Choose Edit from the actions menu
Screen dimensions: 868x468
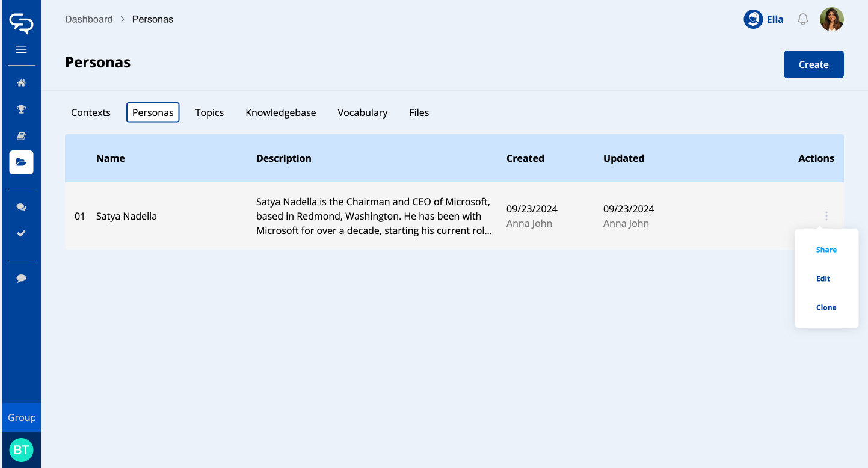pyautogui.click(x=823, y=279)
